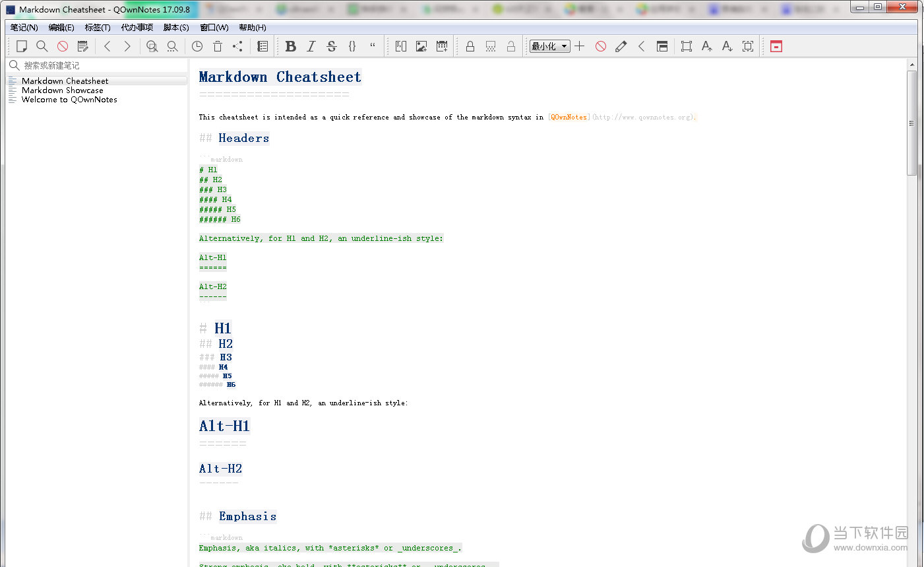Screen dimensions: 924x567
Task: Click the search or create note field
Action: 98,65
